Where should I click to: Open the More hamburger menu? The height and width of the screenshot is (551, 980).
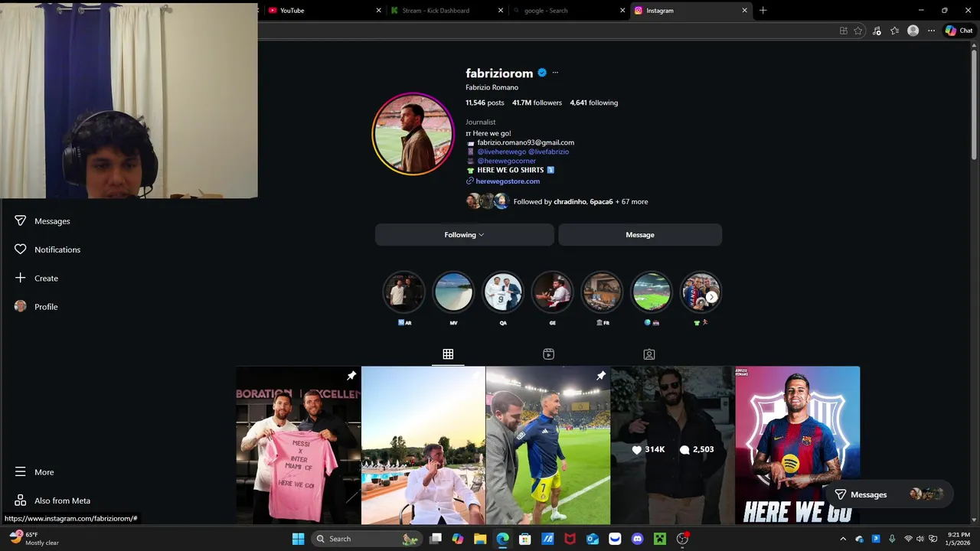[34, 472]
